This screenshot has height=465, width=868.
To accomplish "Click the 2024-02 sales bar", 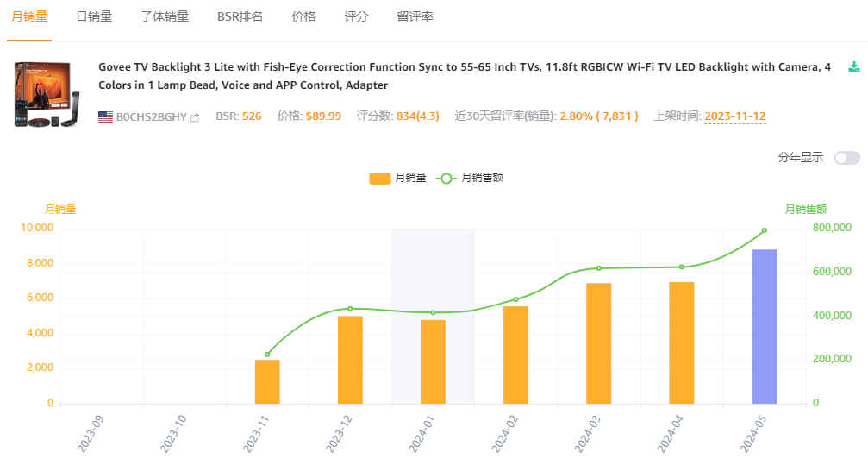I will click(x=516, y=355).
